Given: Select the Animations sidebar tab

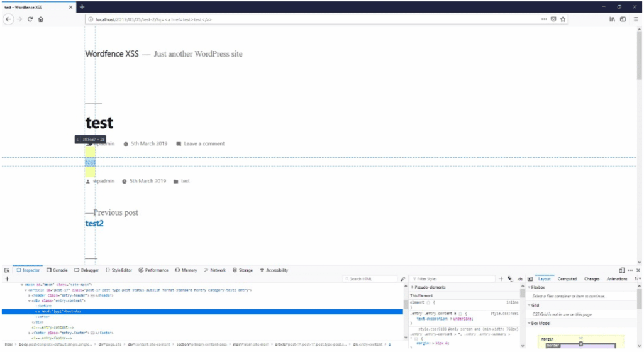Looking at the screenshot, I should click(617, 279).
